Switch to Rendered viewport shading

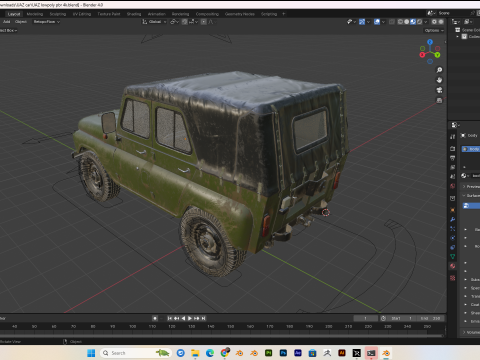(x=419, y=22)
